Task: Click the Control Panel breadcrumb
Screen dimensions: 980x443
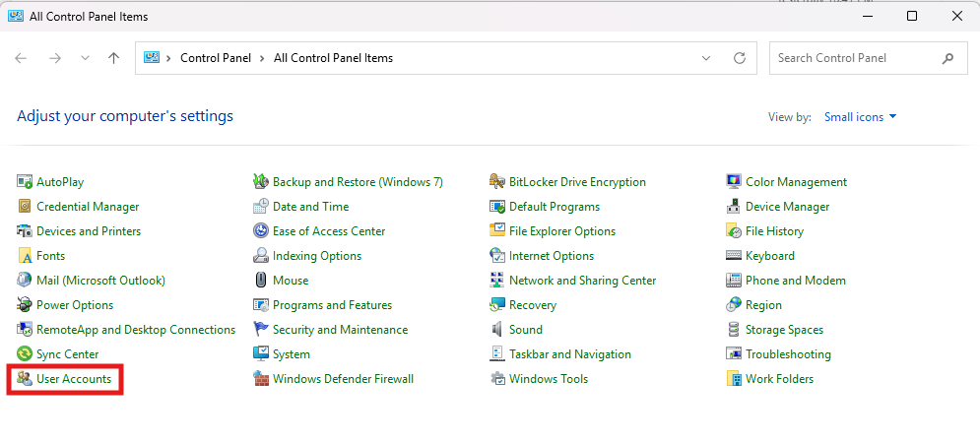Action: tap(216, 58)
